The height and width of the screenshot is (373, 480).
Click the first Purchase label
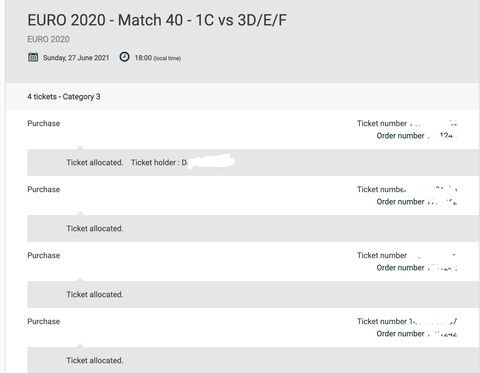tap(44, 123)
